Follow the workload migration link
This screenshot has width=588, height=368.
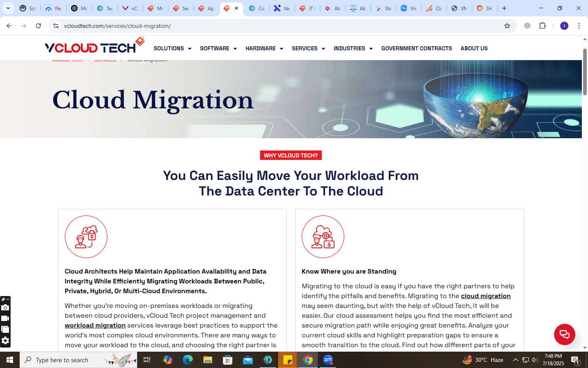tap(95, 325)
